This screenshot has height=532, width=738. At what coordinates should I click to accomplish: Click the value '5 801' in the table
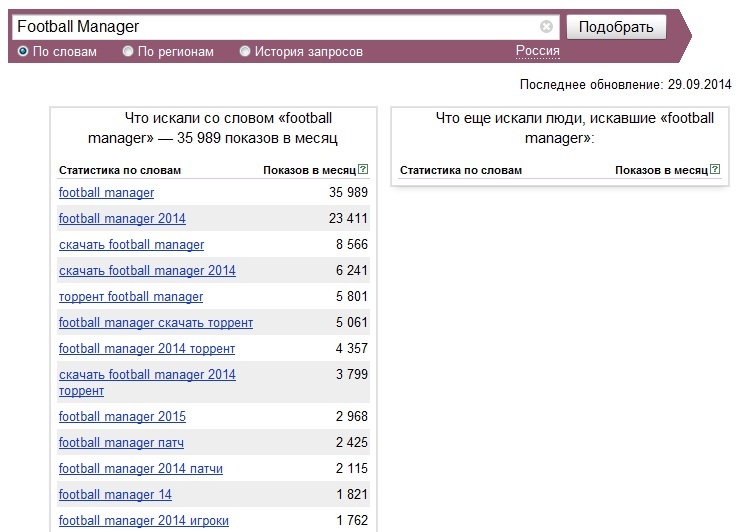point(352,296)
